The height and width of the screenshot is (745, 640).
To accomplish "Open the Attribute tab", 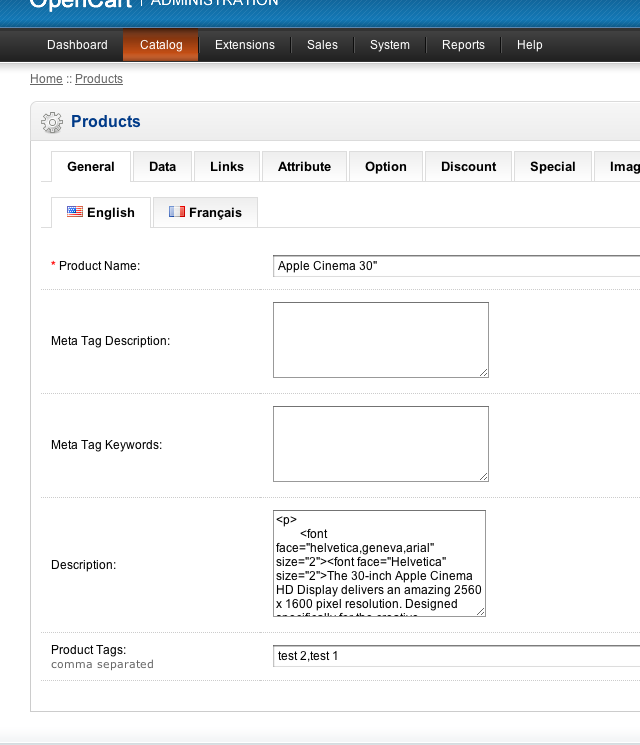I will (305, 167).
